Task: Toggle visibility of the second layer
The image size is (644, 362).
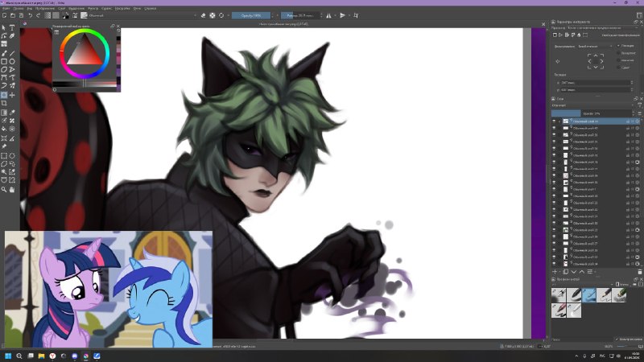Action: tap(554, 128)
